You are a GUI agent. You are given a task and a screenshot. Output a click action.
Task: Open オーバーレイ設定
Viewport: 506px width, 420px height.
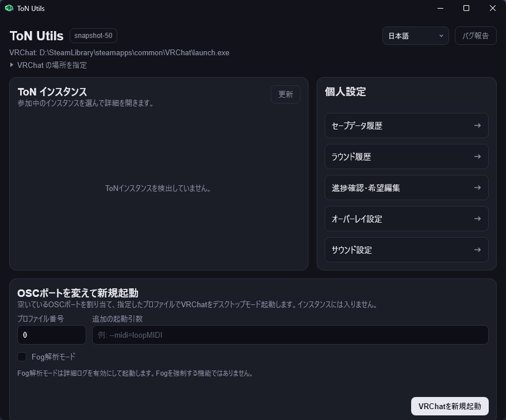coord(407,219)
